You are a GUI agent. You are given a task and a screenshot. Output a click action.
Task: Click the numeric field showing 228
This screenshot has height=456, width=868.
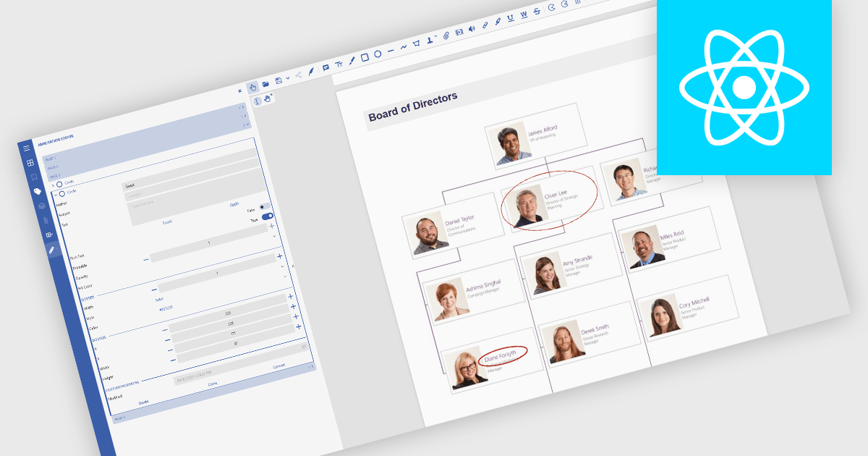coord(231,324)
